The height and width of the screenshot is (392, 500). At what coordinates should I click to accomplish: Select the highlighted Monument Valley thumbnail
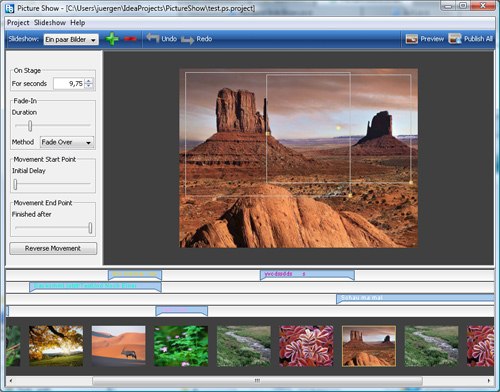(x=369, y=346)
